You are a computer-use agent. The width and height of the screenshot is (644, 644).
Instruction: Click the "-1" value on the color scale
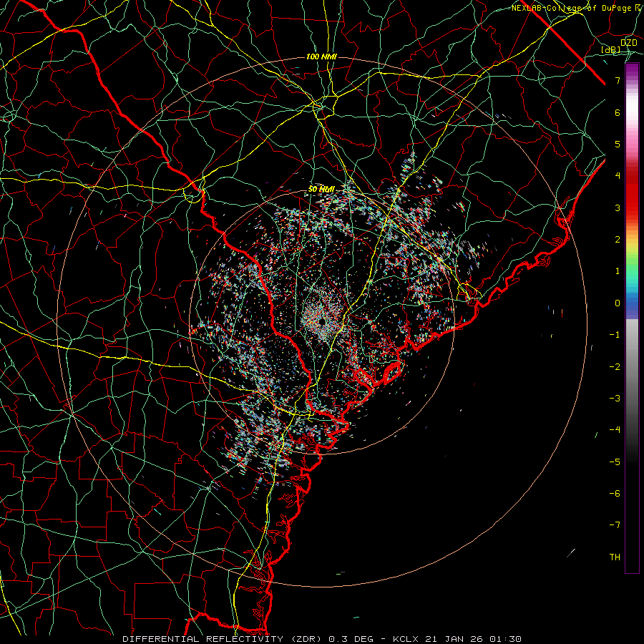[615, 335]
